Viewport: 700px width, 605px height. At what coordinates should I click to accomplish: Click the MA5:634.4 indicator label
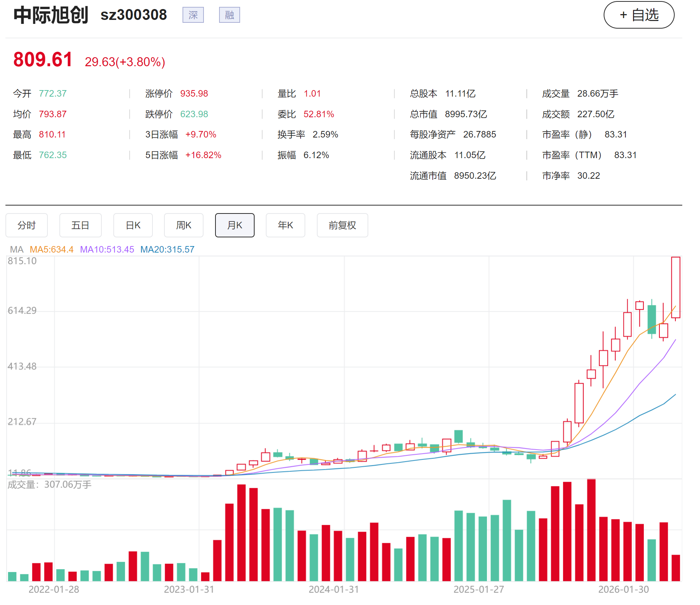point(51,249)
